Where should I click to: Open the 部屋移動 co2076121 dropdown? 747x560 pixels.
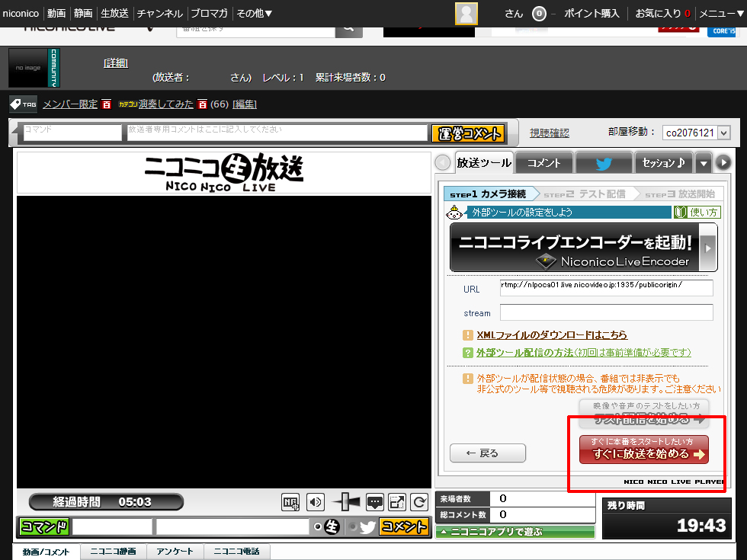pos(697,133)
